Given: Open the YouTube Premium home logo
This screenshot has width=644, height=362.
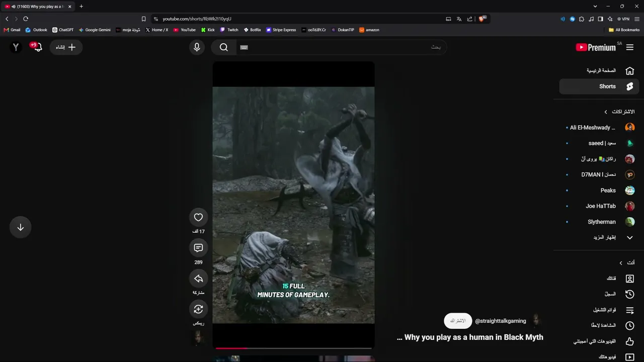Looking at the screenshot, I should 596,47.
